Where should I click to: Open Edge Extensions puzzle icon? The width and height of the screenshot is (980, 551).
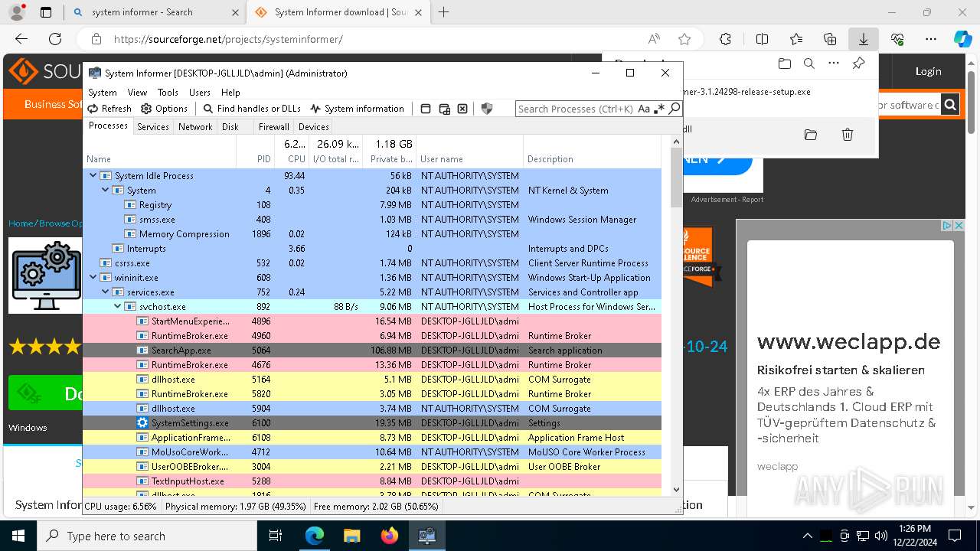[x=725, y=39]
